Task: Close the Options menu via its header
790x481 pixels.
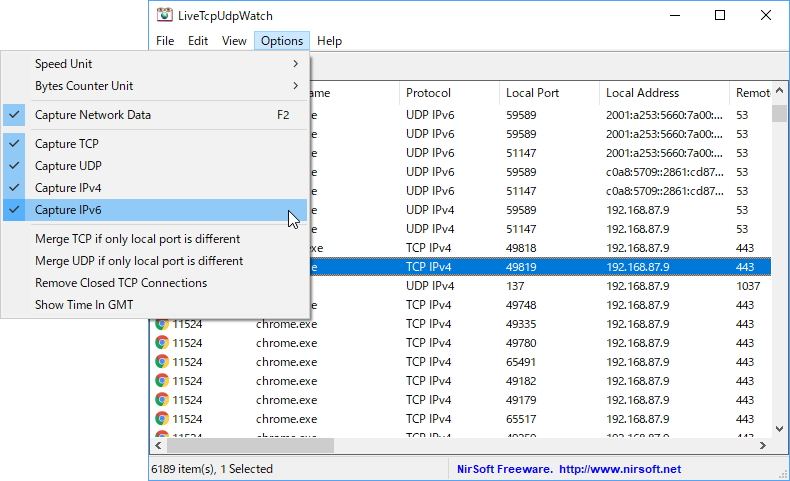Action: (x=282, y=41)
